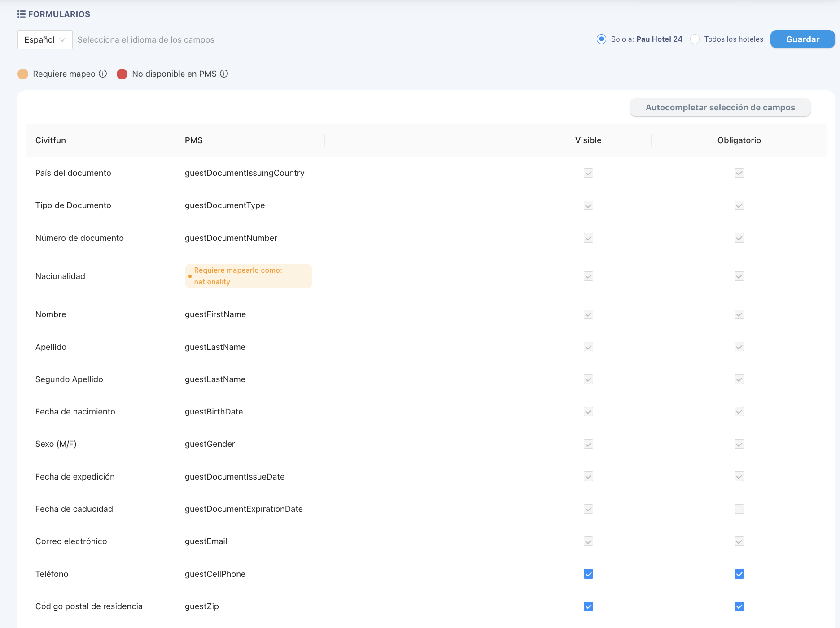Click Selecciona el idioma de los campos text
The height and width of the screenshot is (628, 840).
point(146,40)
